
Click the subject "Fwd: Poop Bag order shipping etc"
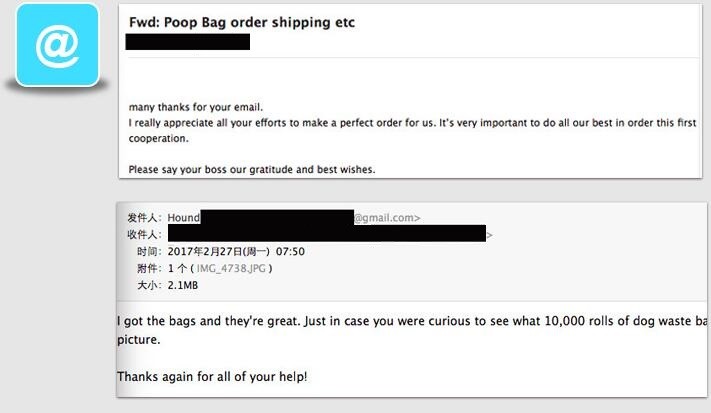click(242, 22)
